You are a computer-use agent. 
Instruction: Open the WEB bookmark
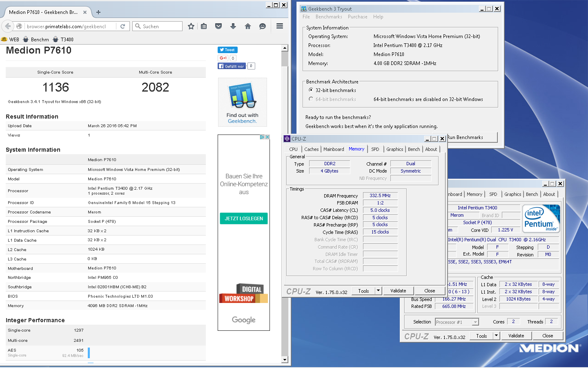(x=10, y=39)
